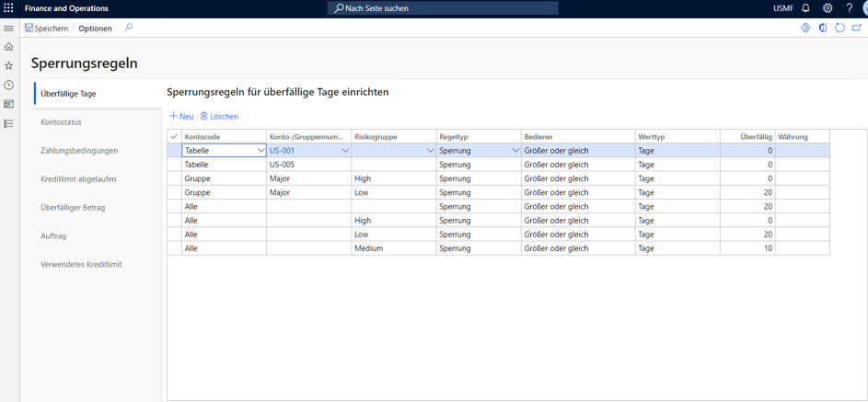Image resolution: width=868 pixels, height=402 pixels.
Task: Expand the Risikogruppe dropdown in first row
Action: [430, 151]
